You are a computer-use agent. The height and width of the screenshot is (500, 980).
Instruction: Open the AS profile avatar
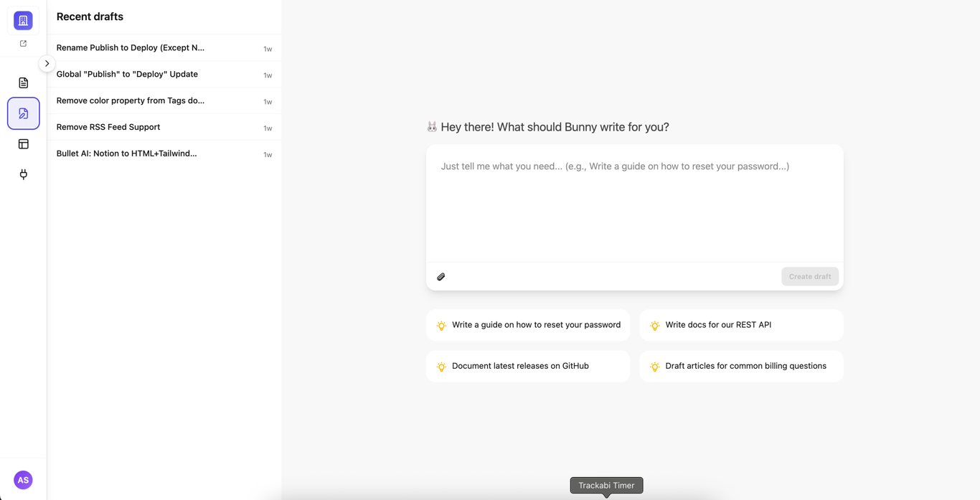(x=22, y=480)
